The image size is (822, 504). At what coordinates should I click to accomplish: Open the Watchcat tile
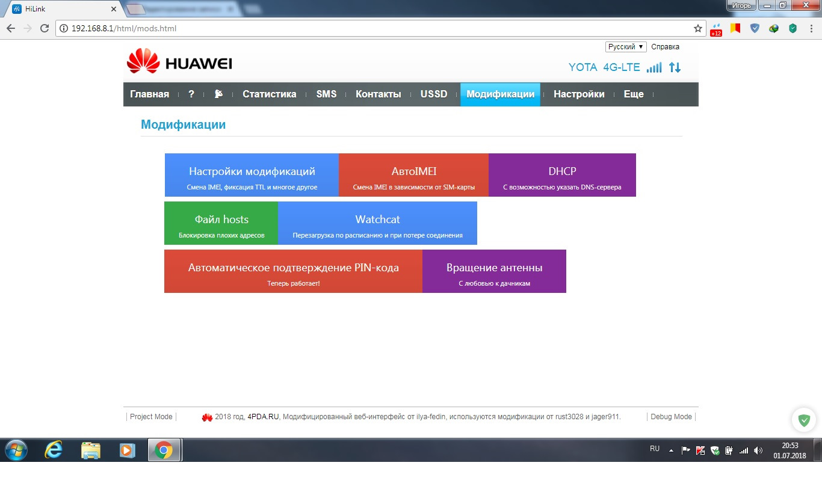point(378,223)
